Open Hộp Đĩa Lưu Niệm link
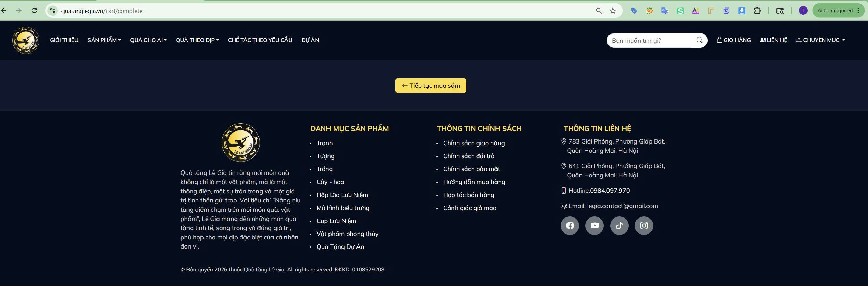Image resolution: width=868 pixels, height=286 pixels. [x=342, y=195]
